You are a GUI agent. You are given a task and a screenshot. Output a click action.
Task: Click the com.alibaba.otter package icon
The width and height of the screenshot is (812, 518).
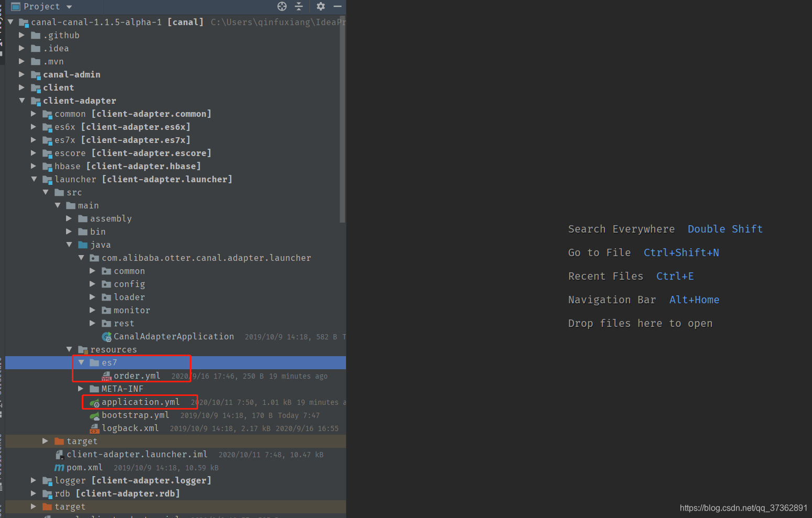click(x=94, y=258)
